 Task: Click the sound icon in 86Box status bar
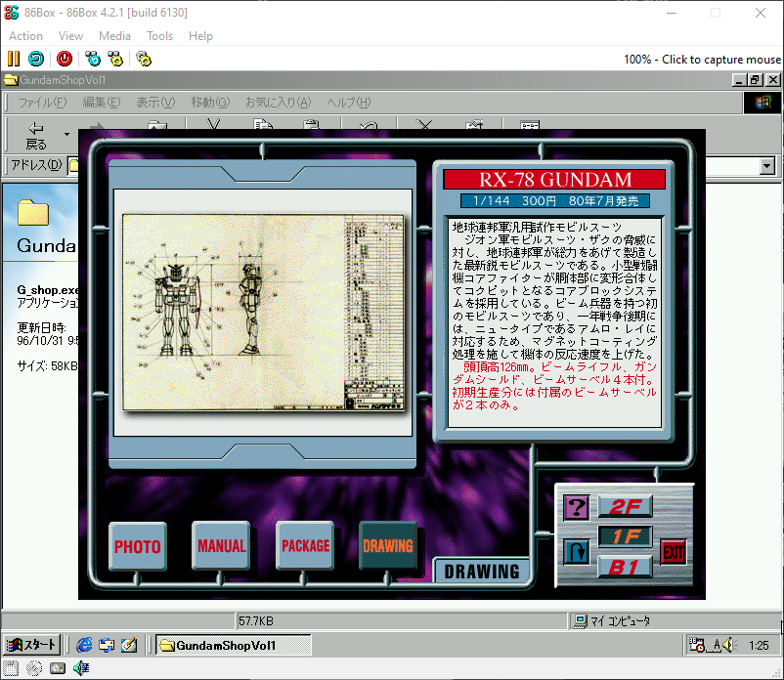click(81, 668)
